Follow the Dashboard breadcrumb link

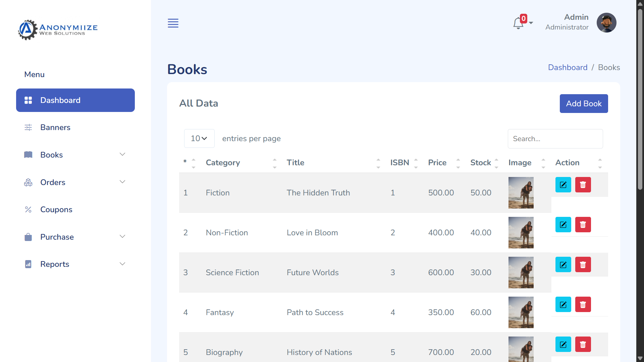pyautogui.click(x=568, y=67)
